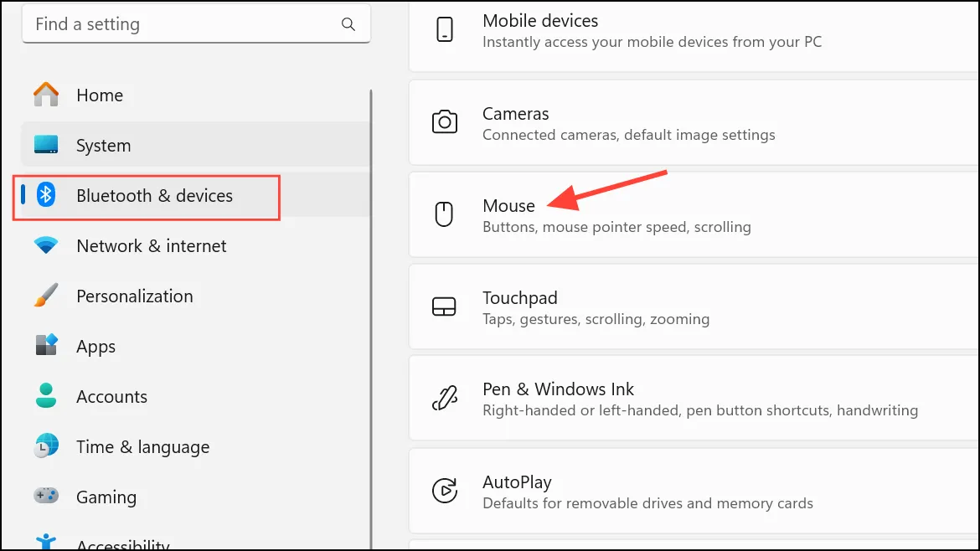Screen dimensions: 980x551
Task: Open Pen & Windows Ink settings
Action: pos(694,399)
